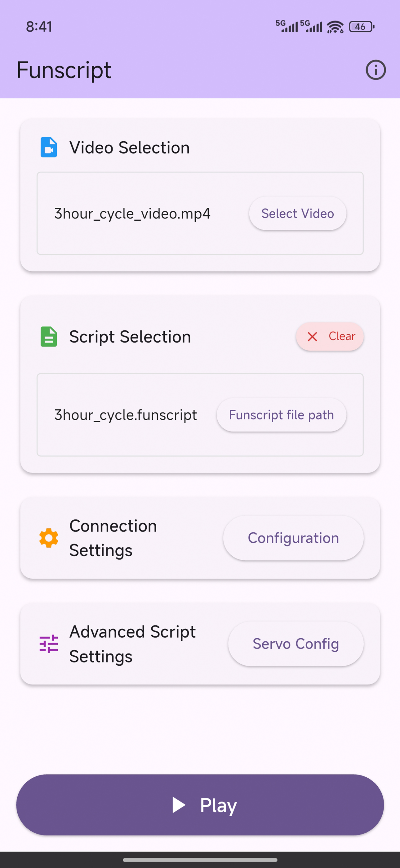Screen dimensions: 400x868
Task: Click the play triangle icon on the Play button
Action: click(180, 805)
